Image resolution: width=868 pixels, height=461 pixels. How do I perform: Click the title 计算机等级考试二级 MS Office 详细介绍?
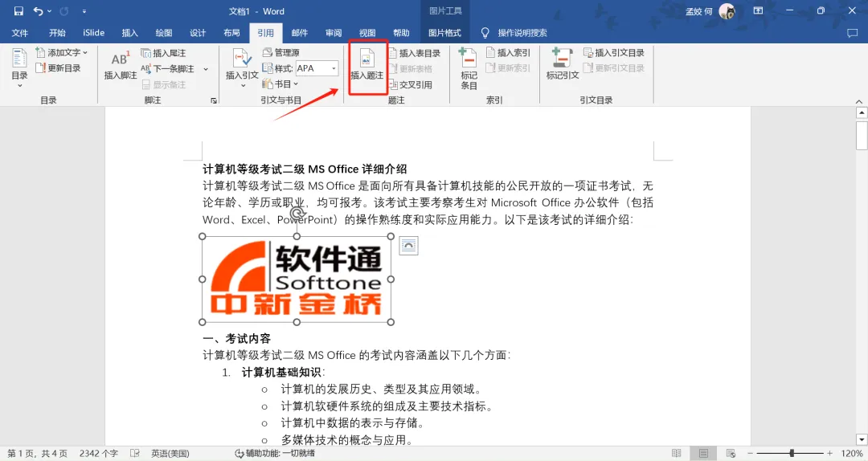click(305, 169)
